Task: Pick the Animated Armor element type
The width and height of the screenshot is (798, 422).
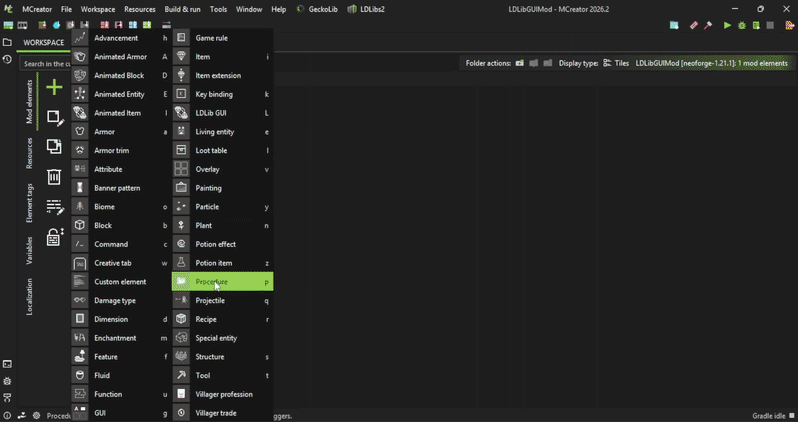Action: click(121, 57)
